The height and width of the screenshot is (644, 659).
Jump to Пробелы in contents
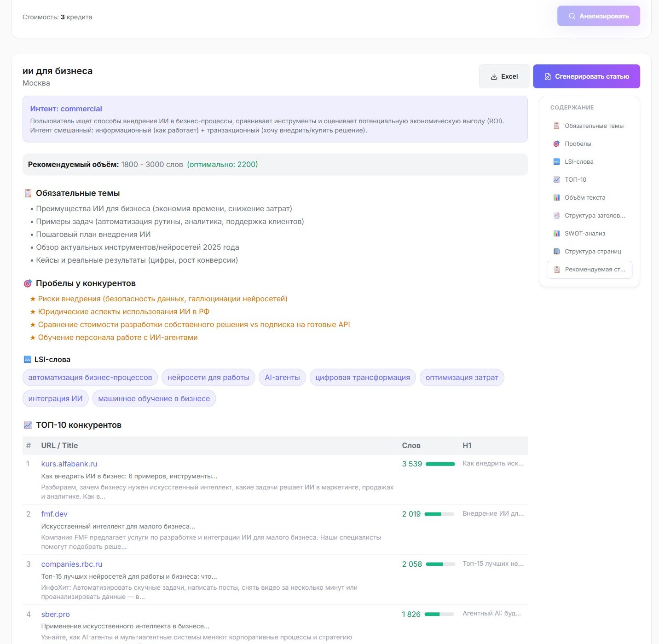(x=589, y=144)
